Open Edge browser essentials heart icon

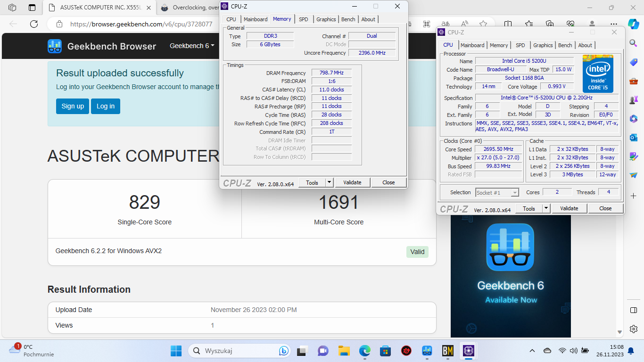click(570, 24)
